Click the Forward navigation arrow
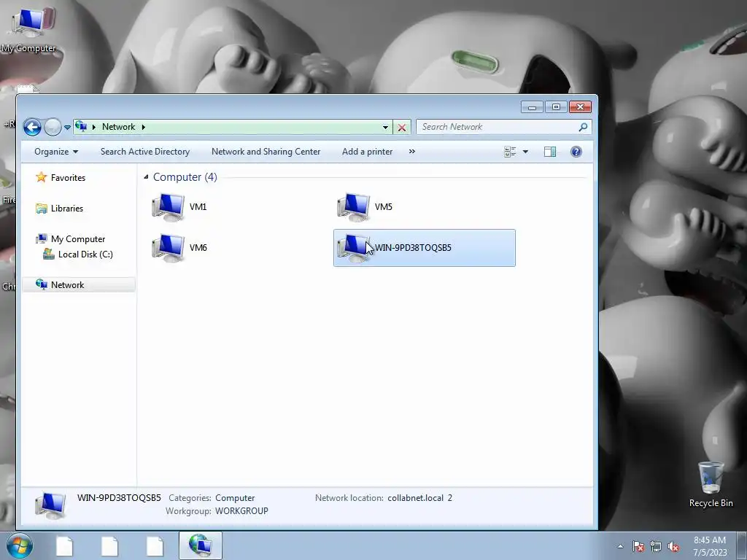747x560 pixels. pyautogui.click(x=53, y=127)
